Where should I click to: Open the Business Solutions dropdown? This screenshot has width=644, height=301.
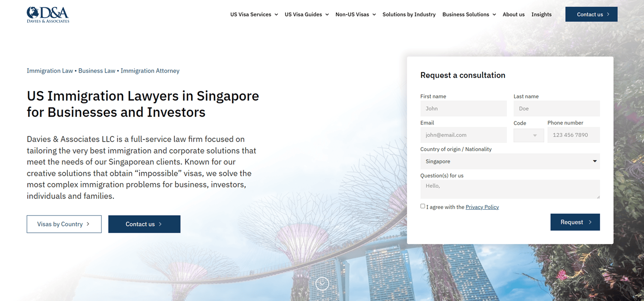pos(469,15)
